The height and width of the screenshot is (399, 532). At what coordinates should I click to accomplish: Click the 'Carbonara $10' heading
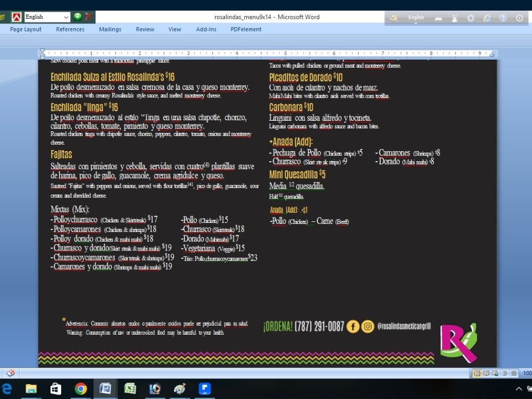coord(291,107)
